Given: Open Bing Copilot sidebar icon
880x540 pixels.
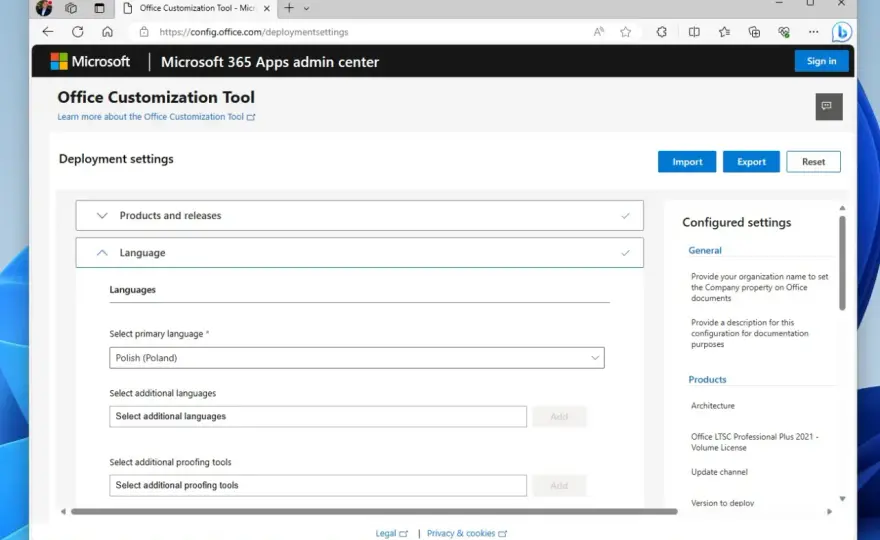Looking at the screenshot, I should pyautogui.click(x=841, y=32).
